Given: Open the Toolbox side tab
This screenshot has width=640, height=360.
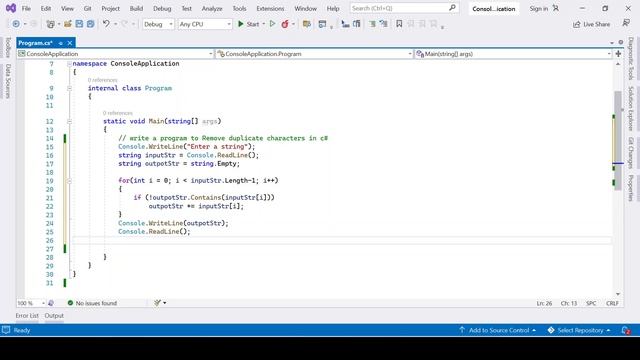Looking at the screenshot, I should tap(8, 47).
